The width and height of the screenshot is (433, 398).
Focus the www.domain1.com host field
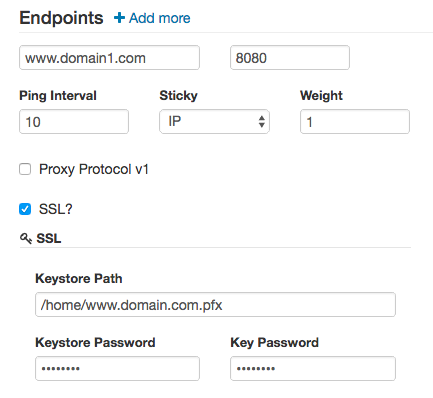click(x=109, y=58)
